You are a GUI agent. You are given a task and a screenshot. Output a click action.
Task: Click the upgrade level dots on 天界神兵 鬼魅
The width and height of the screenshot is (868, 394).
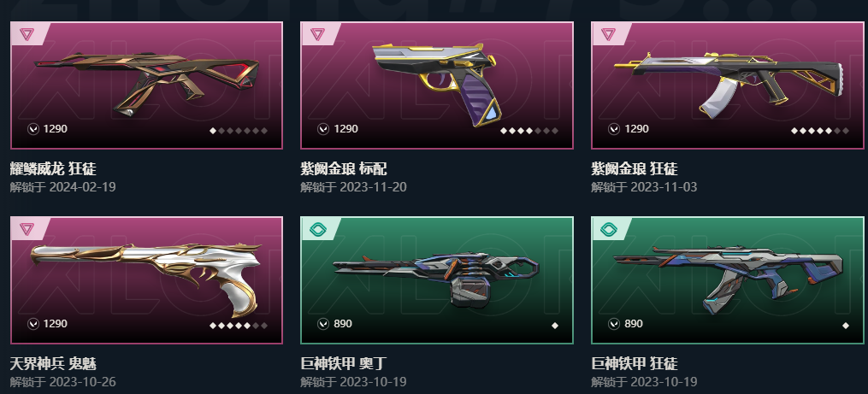point(239,326)
